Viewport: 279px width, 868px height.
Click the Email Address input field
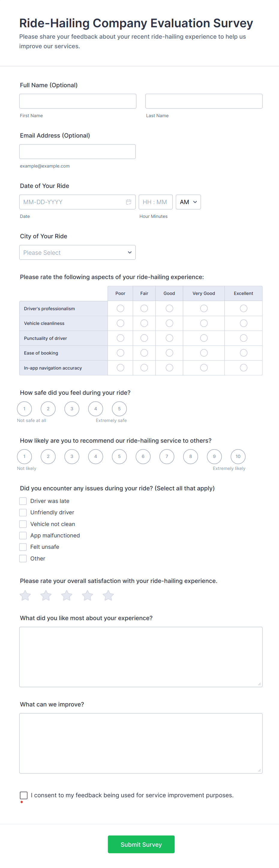point(77,152)
